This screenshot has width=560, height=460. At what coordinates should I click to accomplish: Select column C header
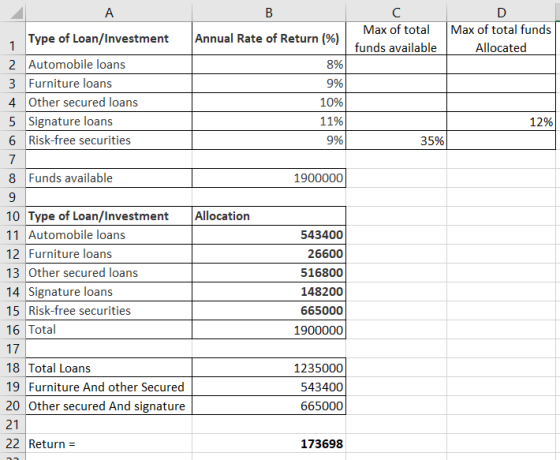[x=396, y=13]
